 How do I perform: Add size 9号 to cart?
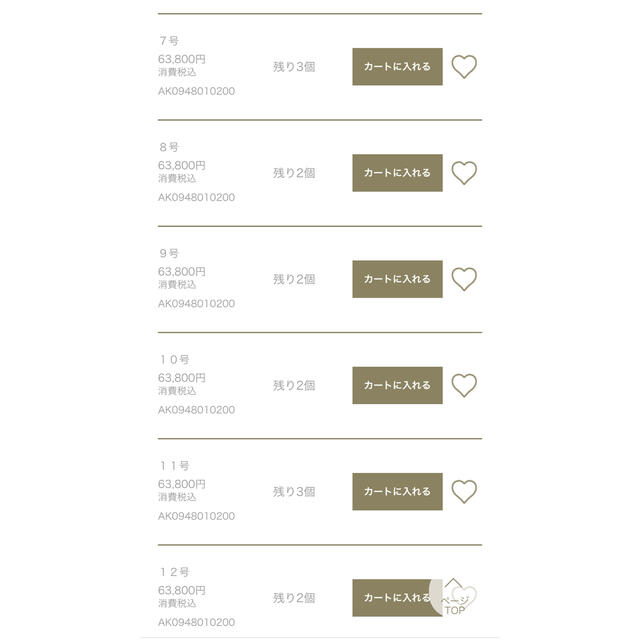(x=397, y=279)
